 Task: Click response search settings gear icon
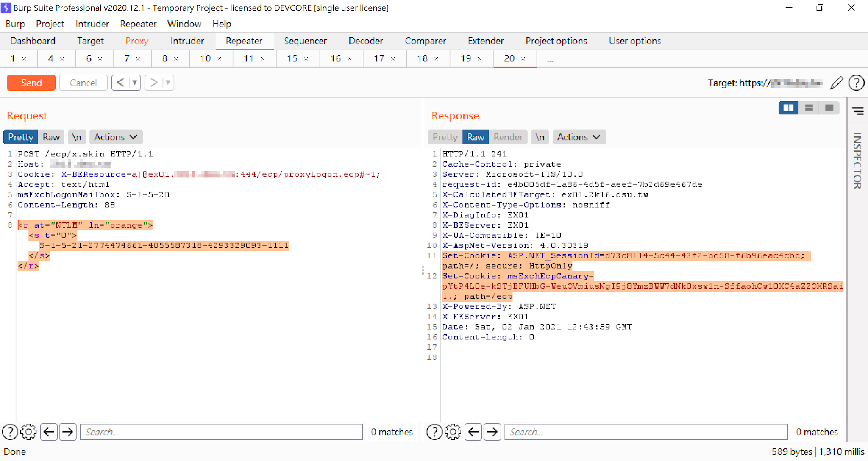453,432
